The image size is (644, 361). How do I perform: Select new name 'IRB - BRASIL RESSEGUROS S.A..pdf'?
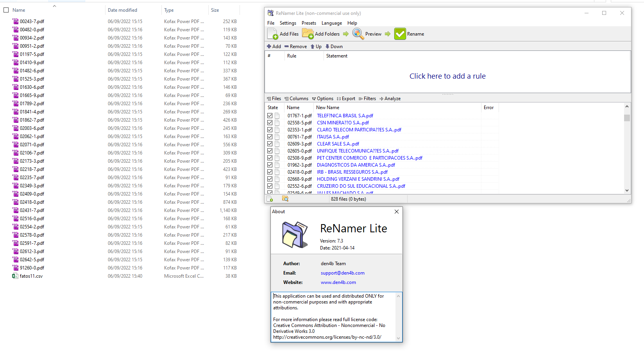(352, 172)
